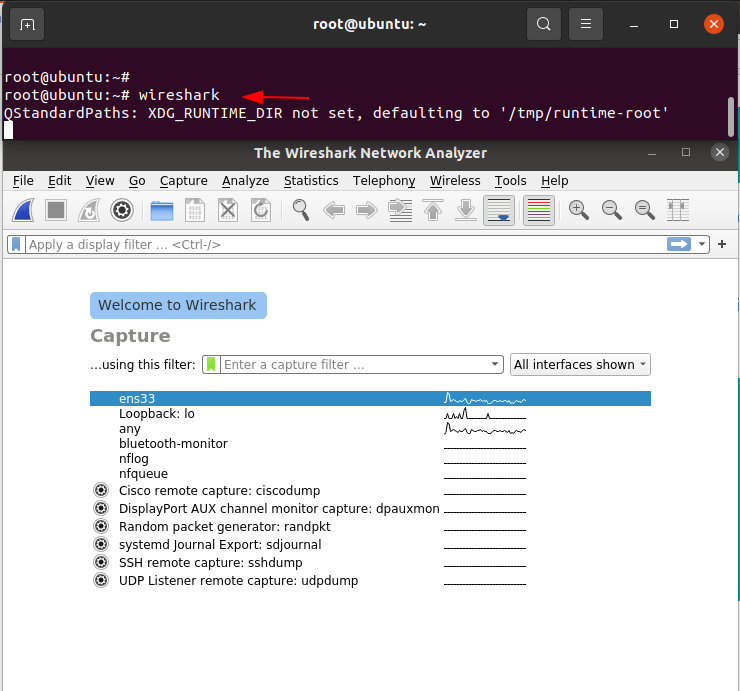Click the stop capture square icon
This screenshot has height=691, width=740.
click(x=56, y=210)
